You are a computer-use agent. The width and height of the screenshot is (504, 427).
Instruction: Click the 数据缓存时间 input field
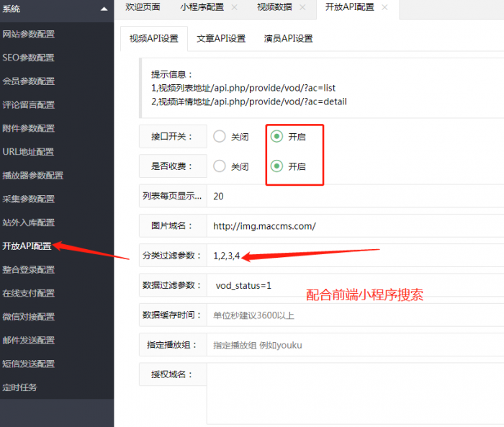click(356, 315)
